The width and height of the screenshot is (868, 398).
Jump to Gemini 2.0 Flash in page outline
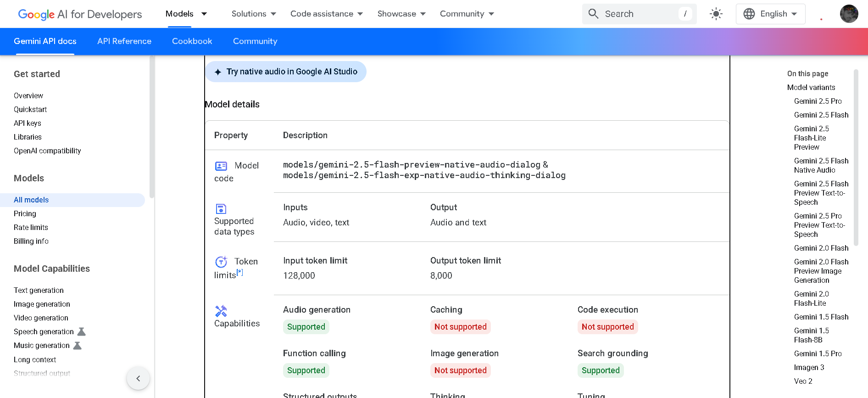(x=821, y=248)
